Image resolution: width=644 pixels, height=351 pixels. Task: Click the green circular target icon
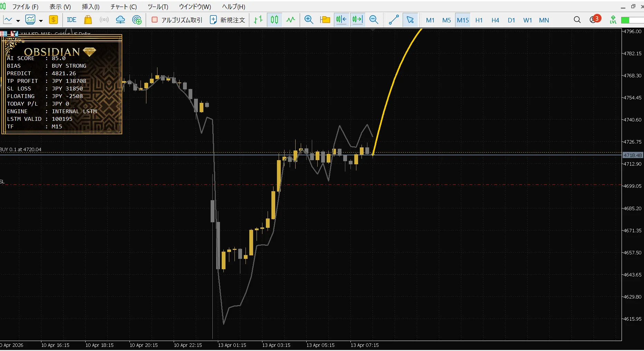click(x=137, y=20)
